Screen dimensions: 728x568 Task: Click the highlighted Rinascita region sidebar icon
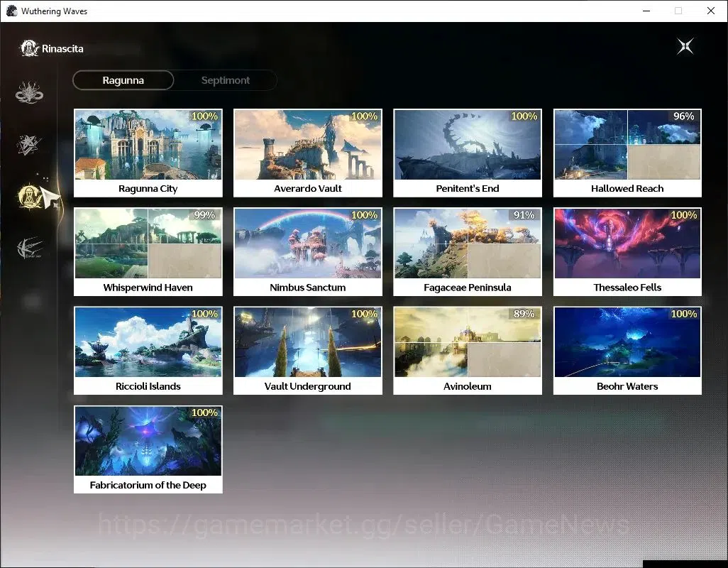[x=31, y=196]
